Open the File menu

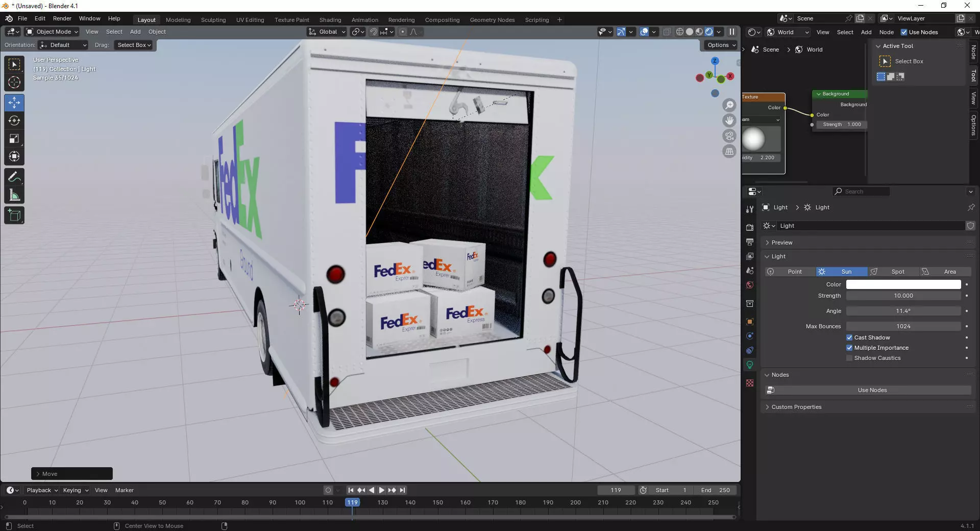click(22, 18)
